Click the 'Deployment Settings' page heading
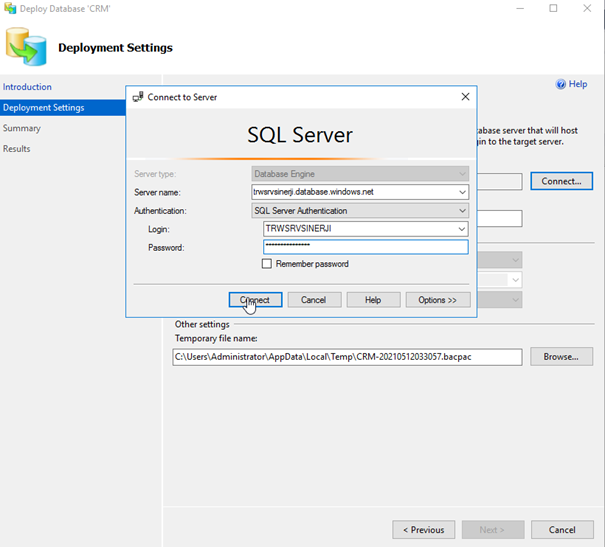This screenshot has width=605, height=547. (115, 47)
